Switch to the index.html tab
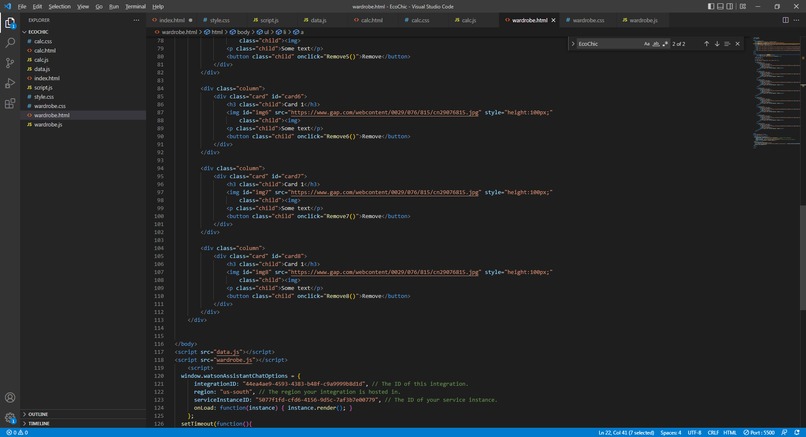806x437 pixels. pos(172,20)
